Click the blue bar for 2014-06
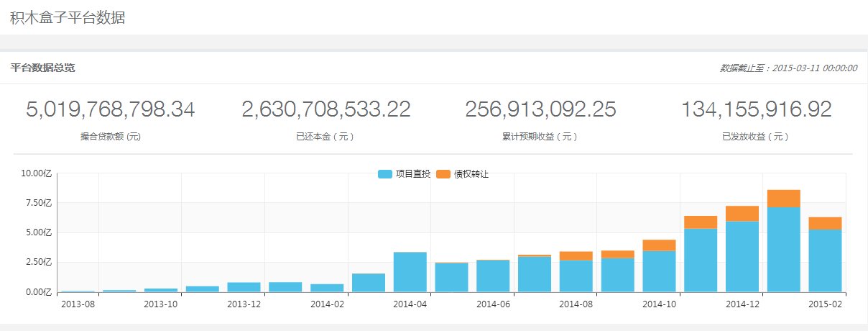This screenshot has height=331, width=868. (494, 276)
